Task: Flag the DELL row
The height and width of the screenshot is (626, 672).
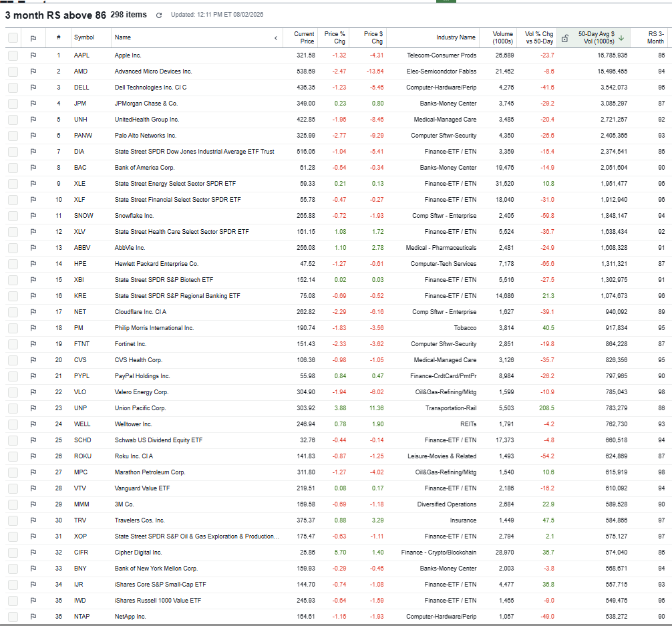Action: point(33,88)
